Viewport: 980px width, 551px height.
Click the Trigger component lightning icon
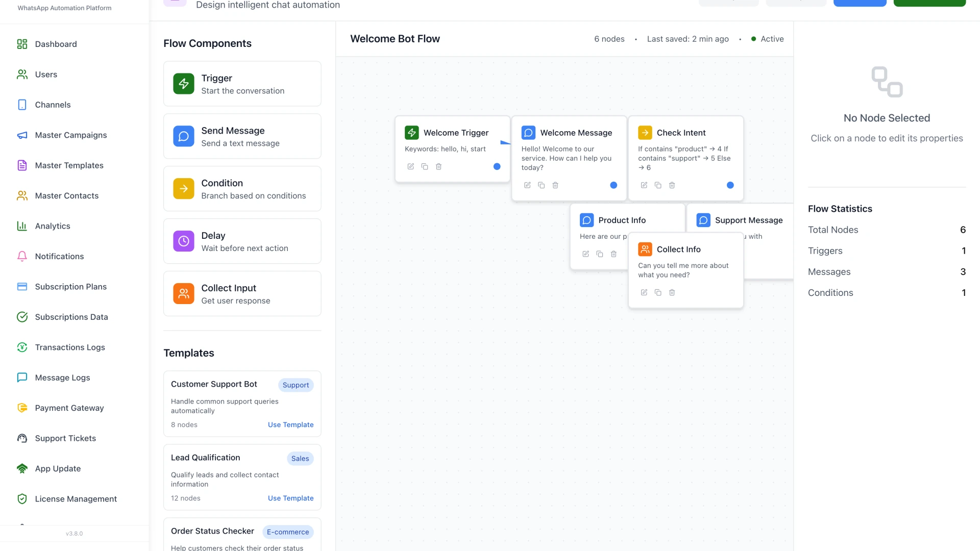pos(184,84)
